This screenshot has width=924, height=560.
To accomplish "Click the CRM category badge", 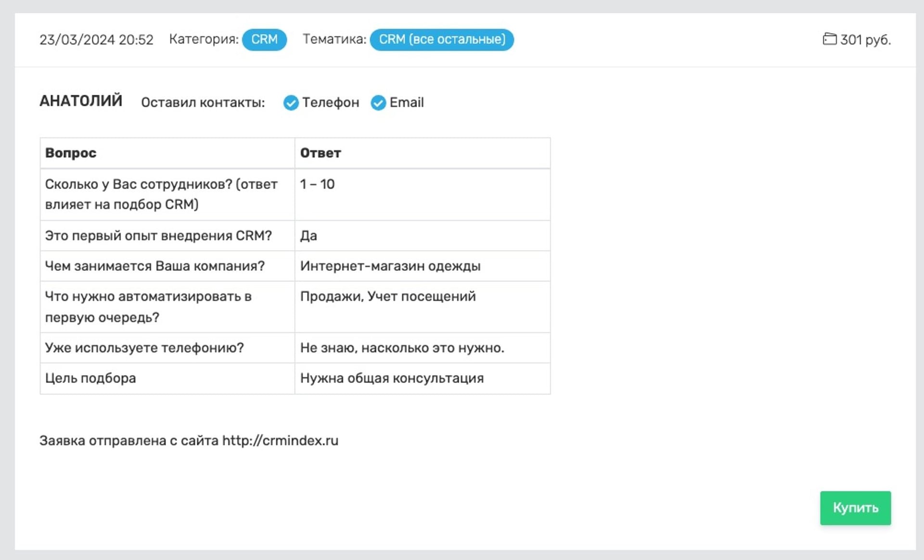I will (x=264, y=39).
